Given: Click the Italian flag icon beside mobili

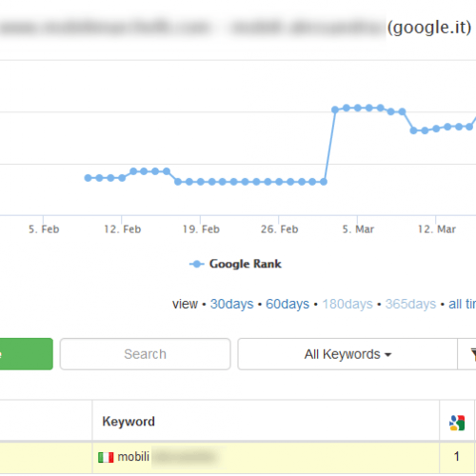Looking at the screenshot, I should [x=106, y=457].
